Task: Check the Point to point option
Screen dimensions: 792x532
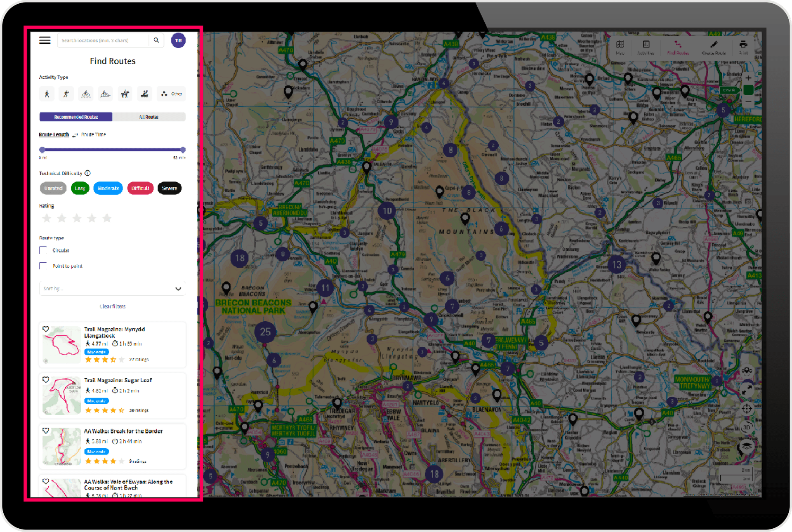Action: coord(43,266)
